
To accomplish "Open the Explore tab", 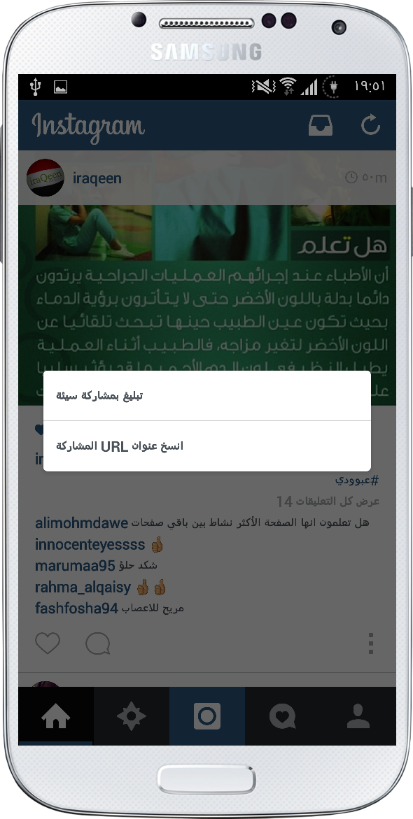I will point(131,716).
